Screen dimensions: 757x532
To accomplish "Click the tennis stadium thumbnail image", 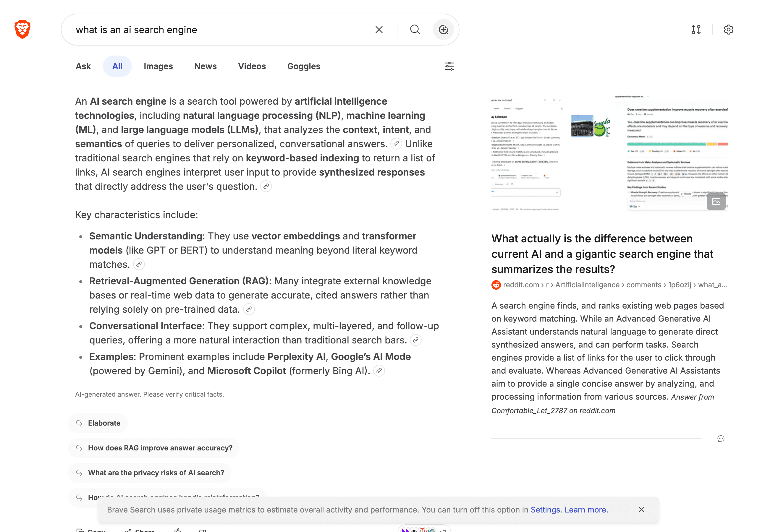I will (x=582, y=126).
